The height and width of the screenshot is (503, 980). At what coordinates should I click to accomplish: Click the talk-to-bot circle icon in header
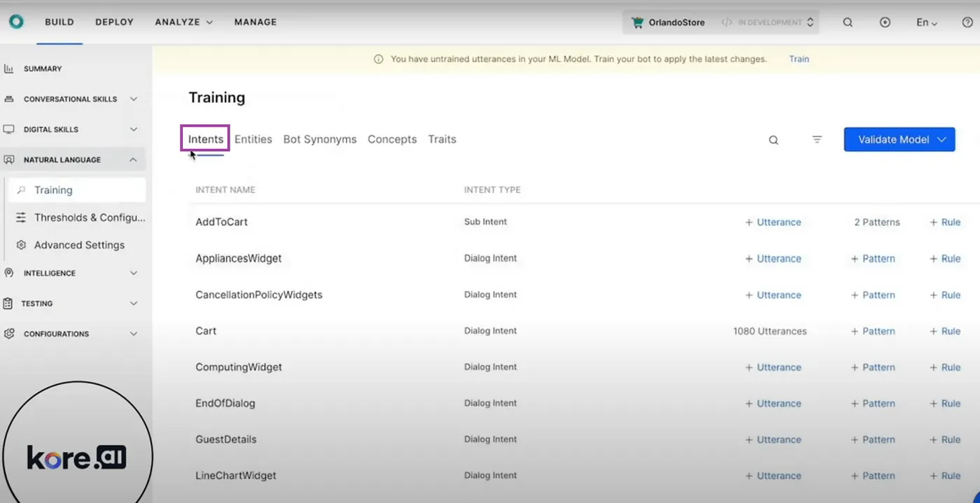coord(885,22)
